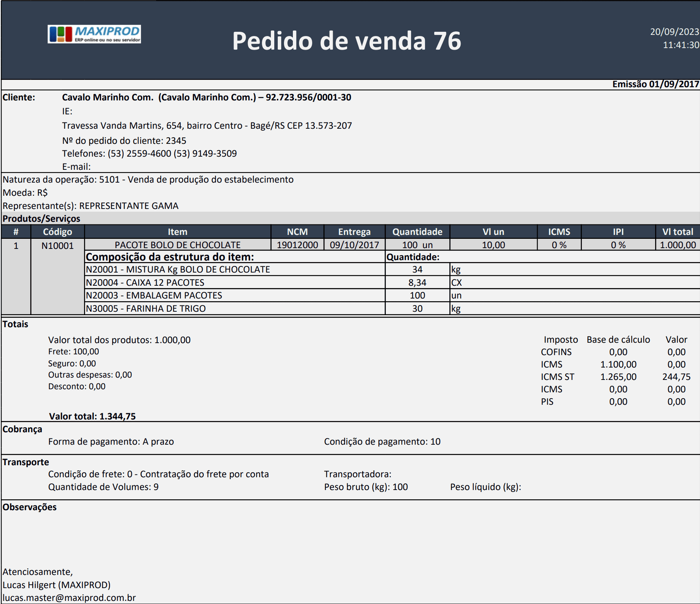
Task: Select the N20001 MISTURA Kg BOLO row
Action: 392,269
